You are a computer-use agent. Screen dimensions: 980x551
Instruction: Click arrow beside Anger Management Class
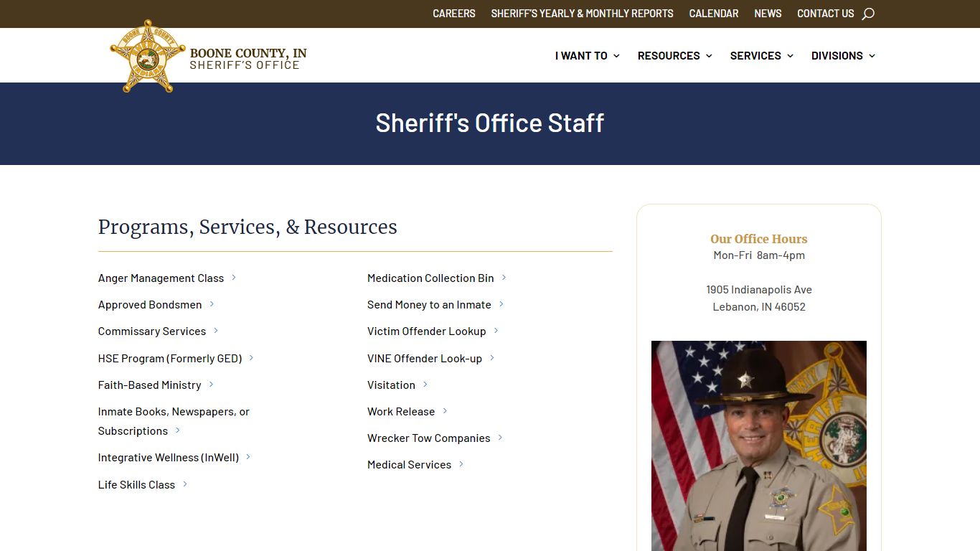(234, 278)
